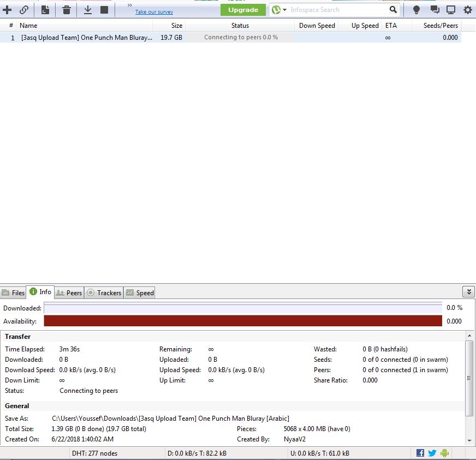The height and width of the screenshot is (460, 476).
Task: Click the Start Torrent download arrow icon
Action: tap(88, 10)
